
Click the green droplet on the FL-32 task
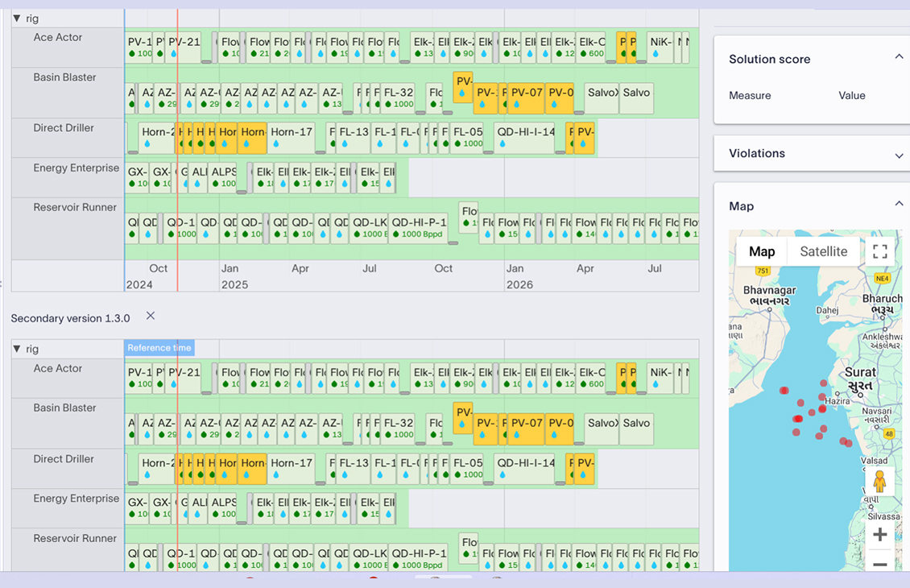pyautogui.click(x=389, y=104)
